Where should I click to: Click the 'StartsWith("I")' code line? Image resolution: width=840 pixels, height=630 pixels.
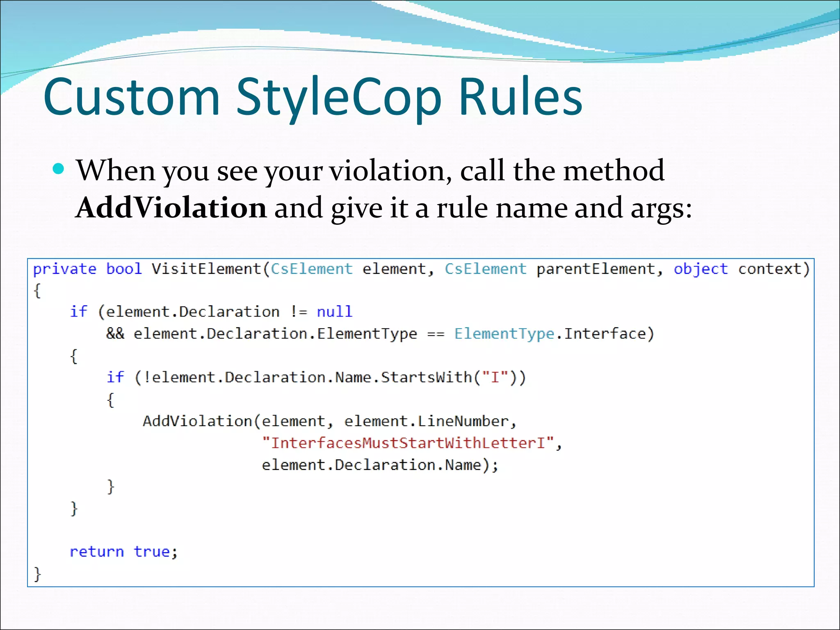[316, 377]
